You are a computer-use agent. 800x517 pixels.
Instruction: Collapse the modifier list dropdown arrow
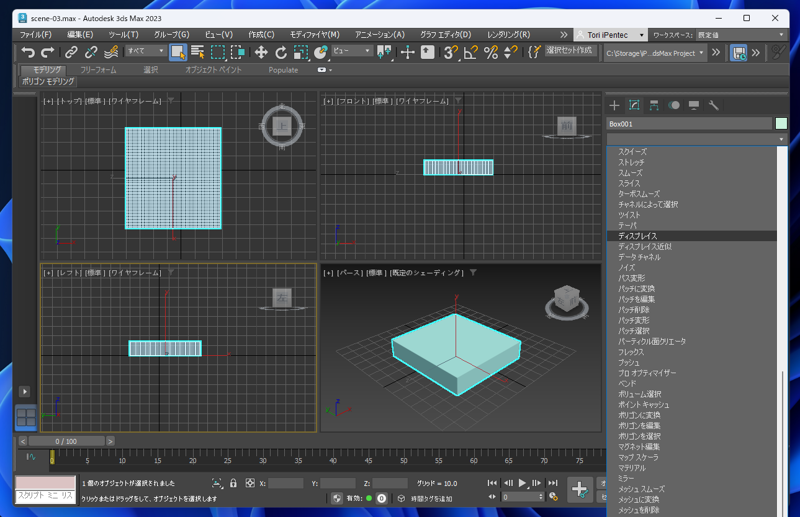(x=781, y=139)
